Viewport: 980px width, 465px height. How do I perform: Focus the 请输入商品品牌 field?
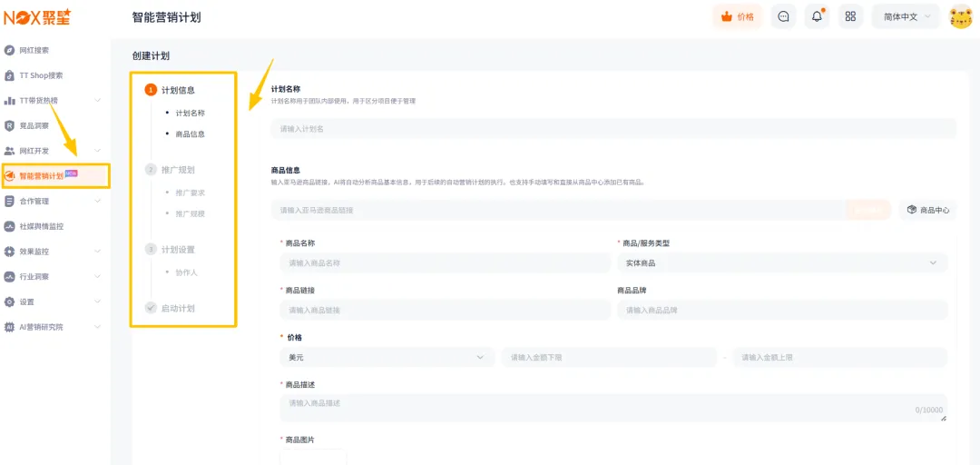(782, 310)
